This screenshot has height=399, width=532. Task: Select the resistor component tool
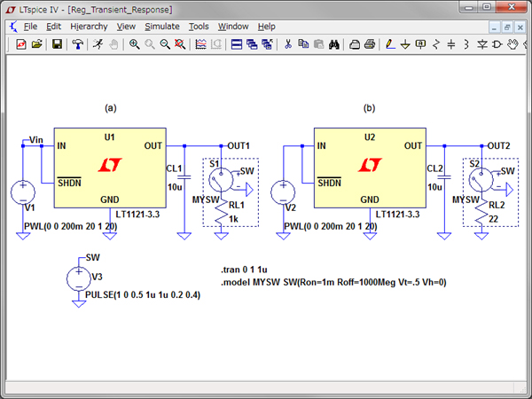point(436,44)
